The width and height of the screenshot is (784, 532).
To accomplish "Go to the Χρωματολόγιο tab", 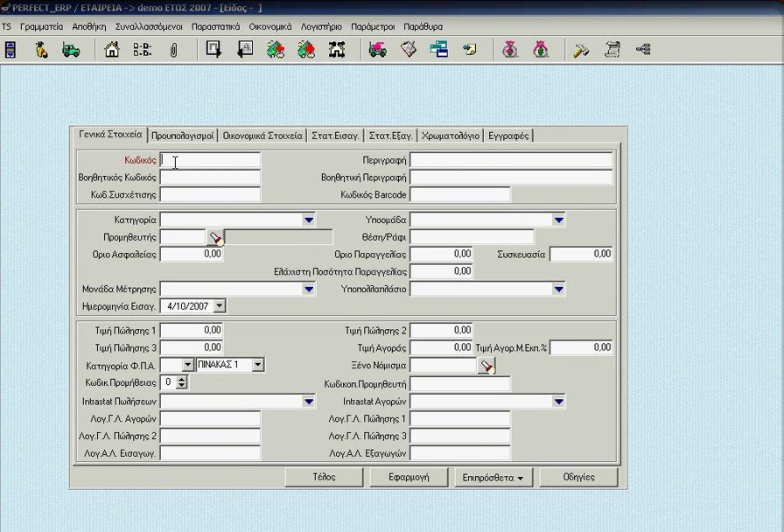I will (451, 136).
